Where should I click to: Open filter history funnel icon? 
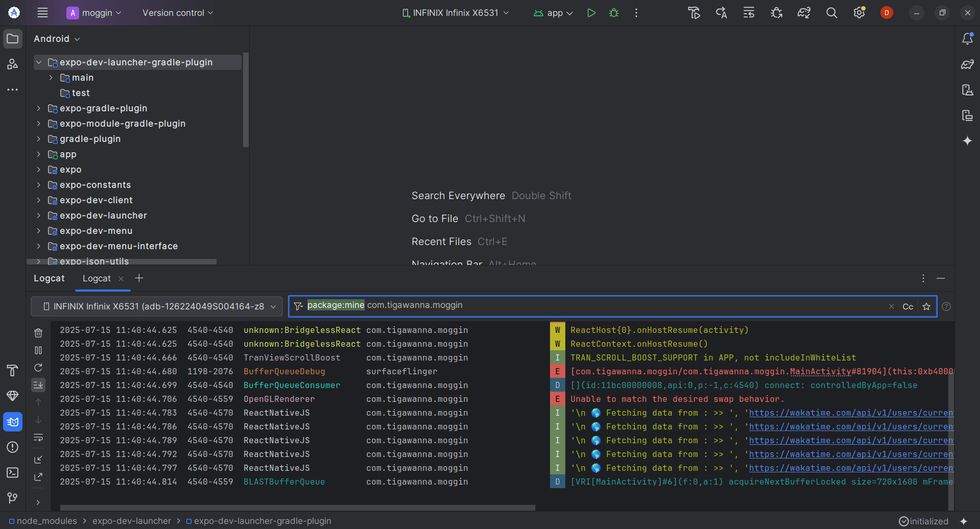pos(298,306)
